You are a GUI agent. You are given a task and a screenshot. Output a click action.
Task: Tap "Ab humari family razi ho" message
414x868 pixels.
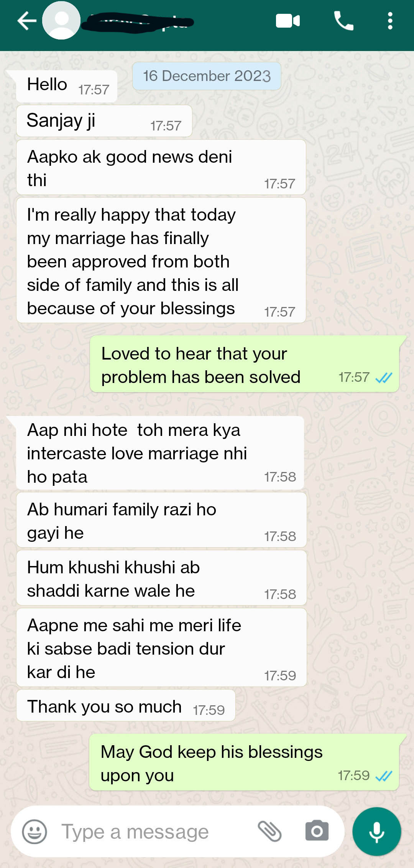click(x=161, y=520)
